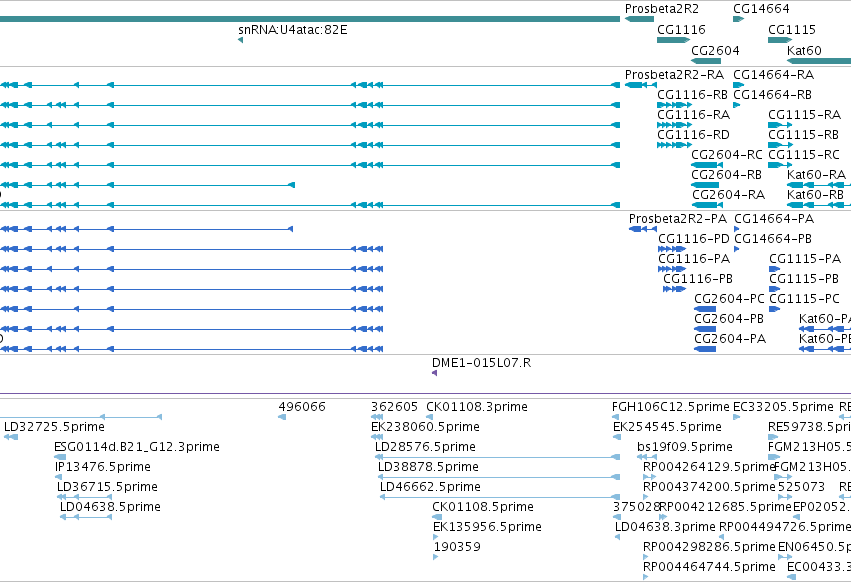Select EST 190359
The height and width of the screenshot is (582, 851).
(435, 557)
